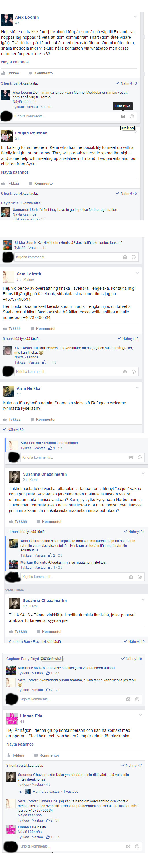
Task: Open Nähnyt 46 seen-by list
Action: [x=126, y=83]
